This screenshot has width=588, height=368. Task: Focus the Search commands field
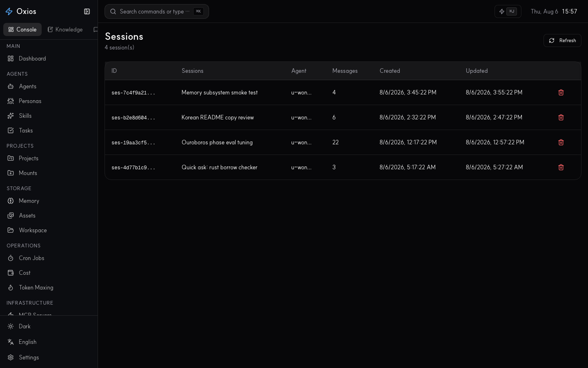pyautogui.click(x=157, y=11)
